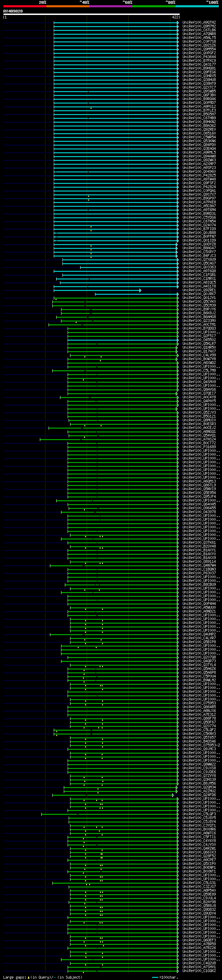
Task: Open hit UniRef100_A9QTH2
Action: [x=199, y=23]
